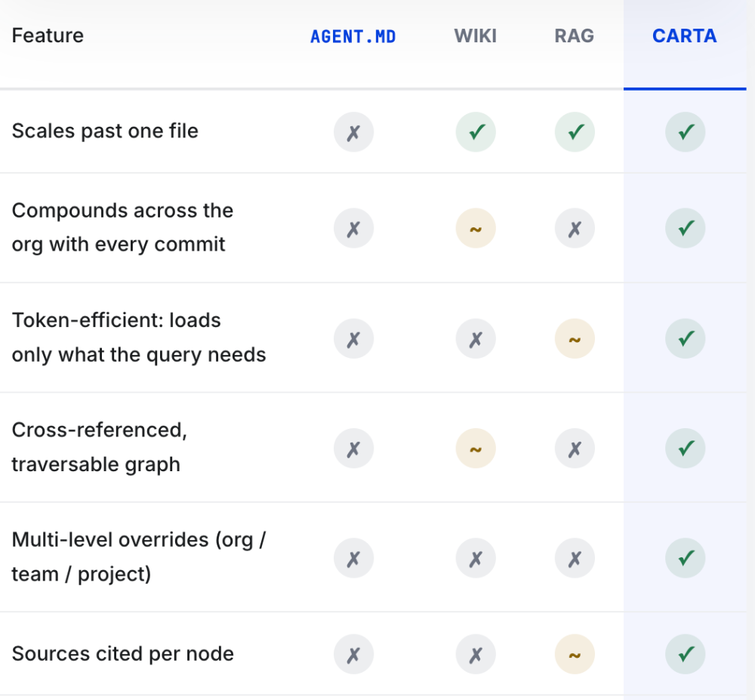Click AGENT.MD cross for Compounds across the org

(353, 228)
